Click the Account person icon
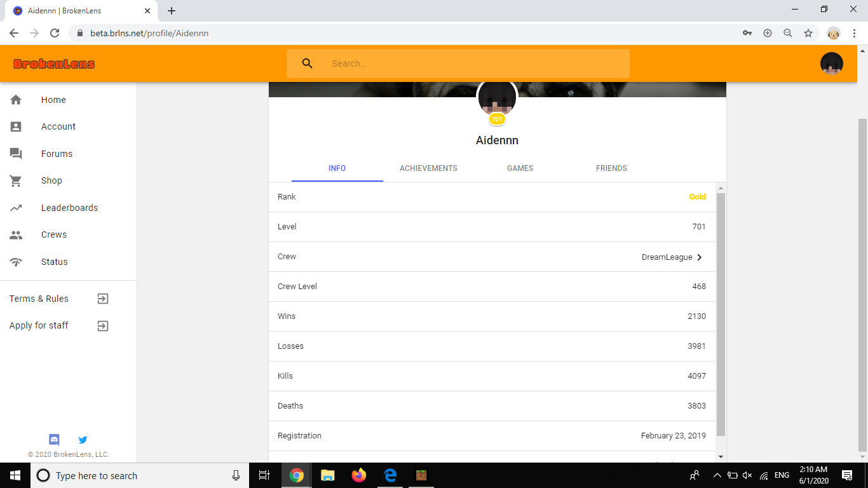Screen dimensions: 868x488 pyautogui.click(x=16, y=126)
